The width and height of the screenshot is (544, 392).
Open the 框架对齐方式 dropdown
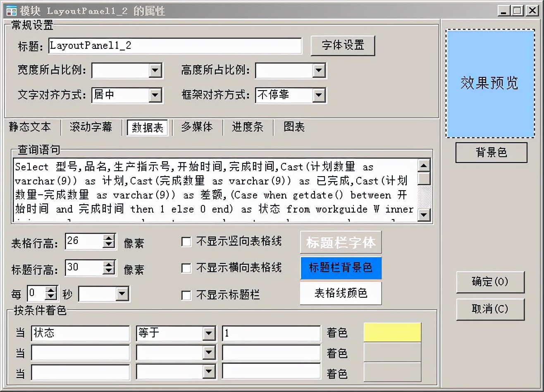319,96
